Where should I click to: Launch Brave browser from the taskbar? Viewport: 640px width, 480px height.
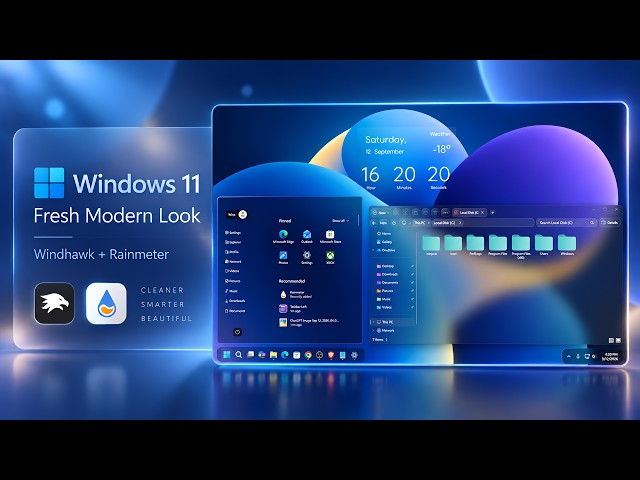[331, 355]
